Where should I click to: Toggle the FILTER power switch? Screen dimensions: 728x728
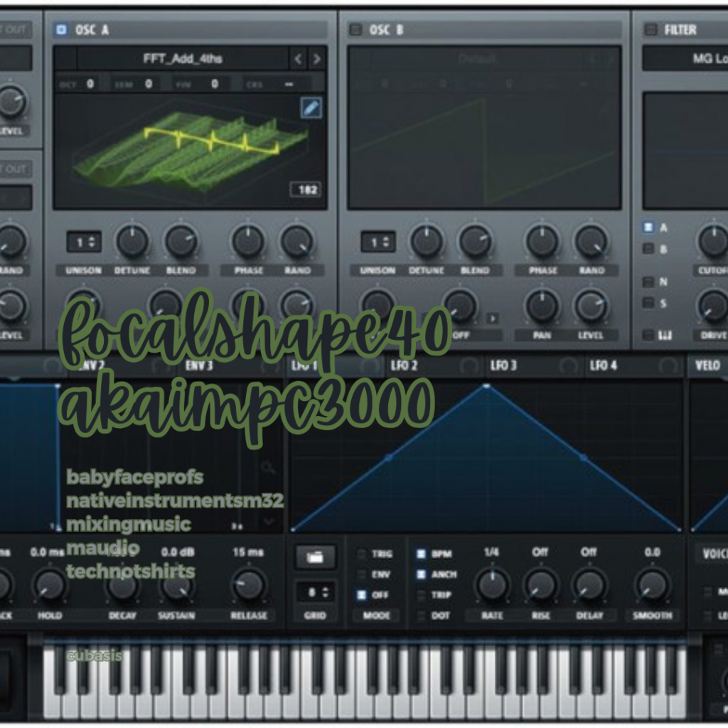[651, 30]
